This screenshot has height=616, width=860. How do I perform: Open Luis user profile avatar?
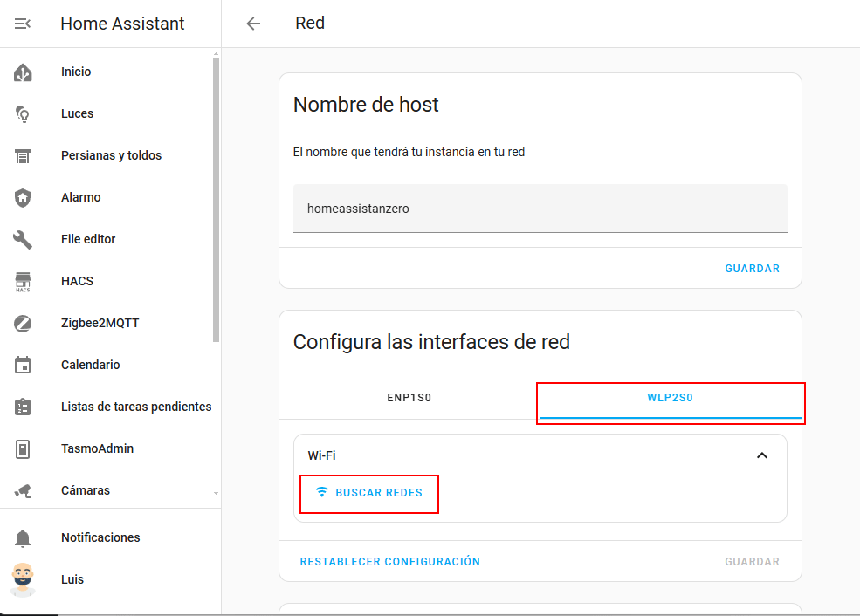23,579
